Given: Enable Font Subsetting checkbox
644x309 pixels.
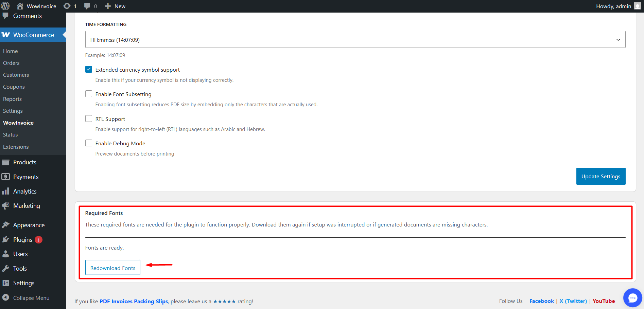Looking at the screenshot, I should click(89, 94).
